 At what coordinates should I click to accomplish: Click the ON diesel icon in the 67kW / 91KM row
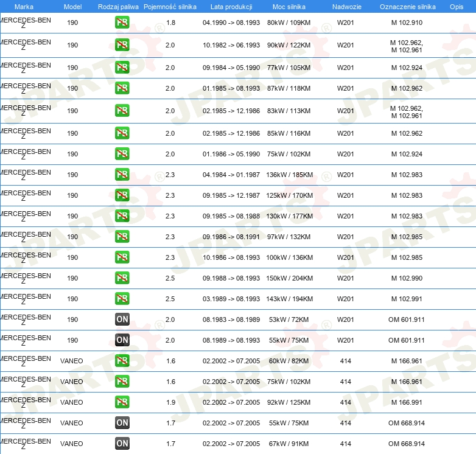point(122,444)
